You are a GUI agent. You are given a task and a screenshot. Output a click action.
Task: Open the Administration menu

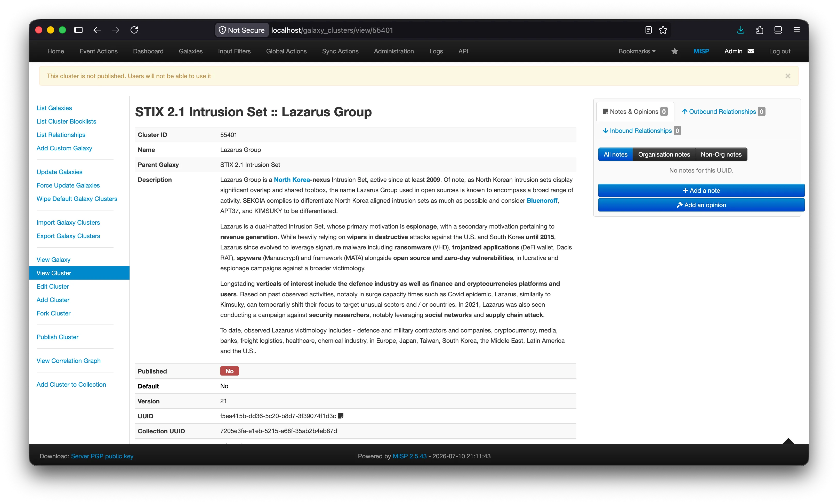click(x=394, y=51)
